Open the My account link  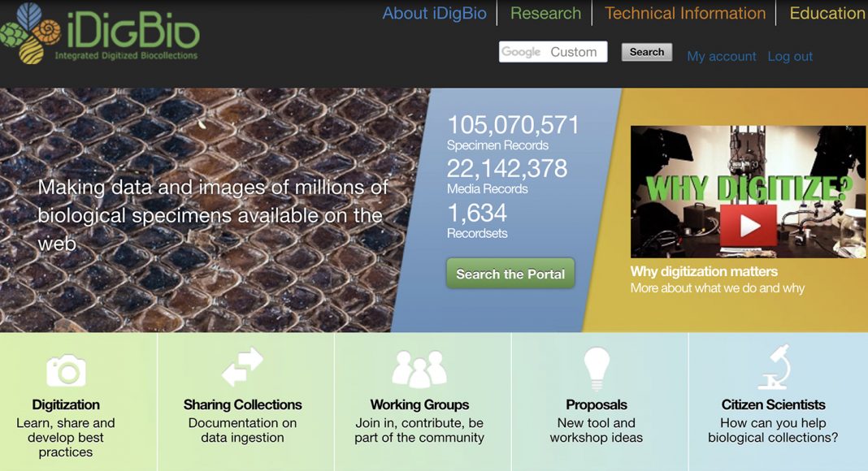click(722, 56)
